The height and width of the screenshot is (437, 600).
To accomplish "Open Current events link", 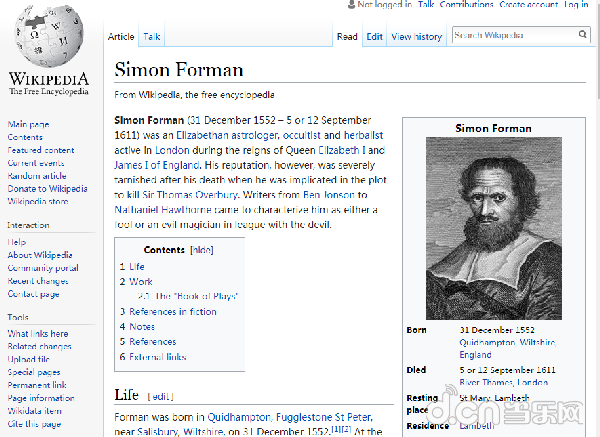I will coord(36,163).
